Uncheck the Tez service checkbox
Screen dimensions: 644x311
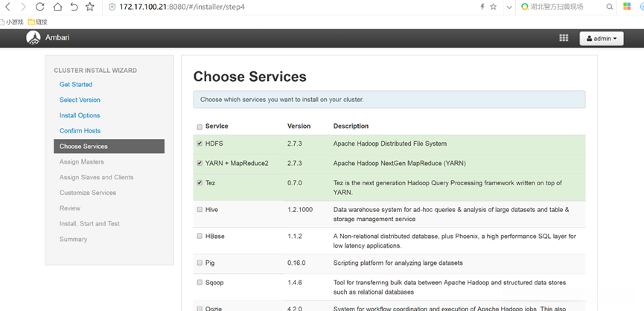point(200,182)
